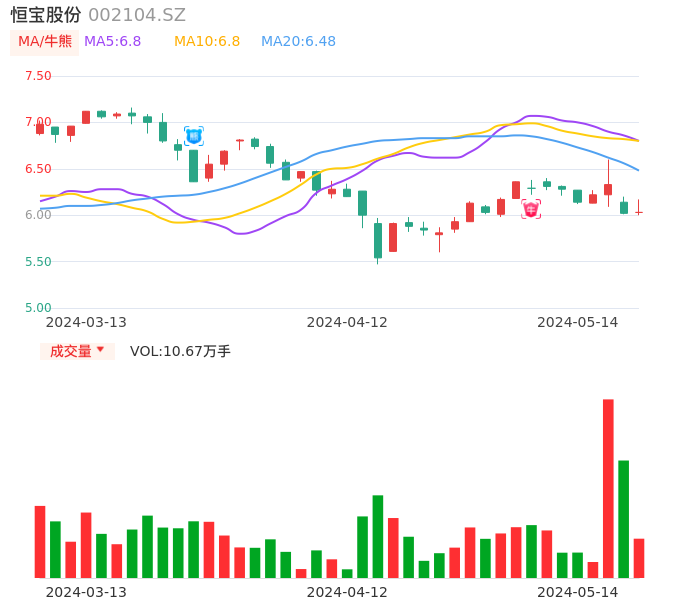Click the stock name 恒宝股份
This screenshot has width=686, height=606.
point(46,15)
